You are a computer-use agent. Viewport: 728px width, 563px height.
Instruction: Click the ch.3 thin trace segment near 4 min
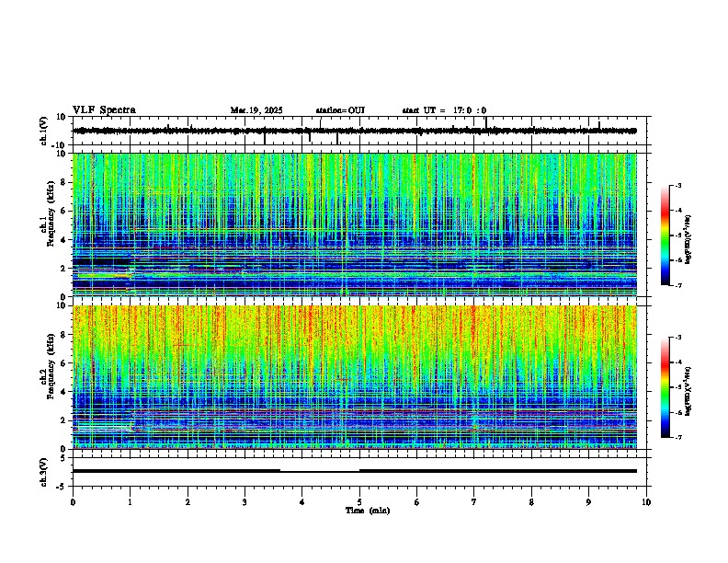tap(320, 472)
